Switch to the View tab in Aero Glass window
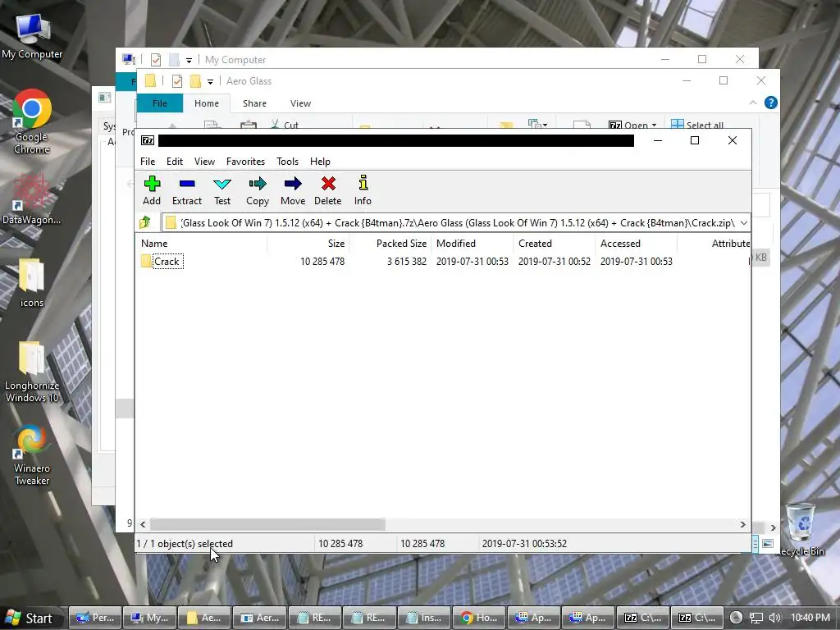Image resolution: width=840 pixels, height=630 pixels. (x=300, y=103)
